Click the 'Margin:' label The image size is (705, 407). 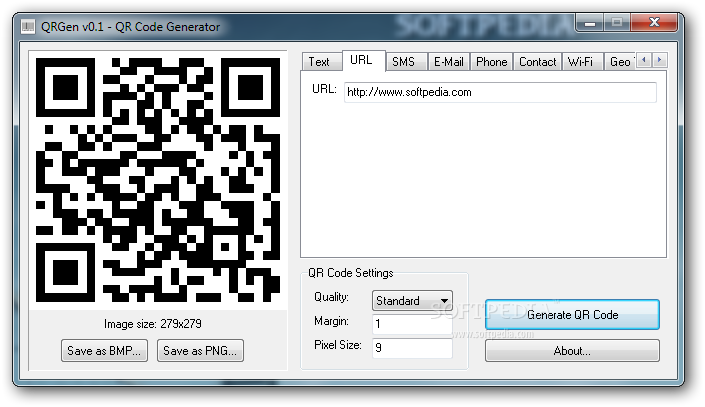pyautogui.click(x=331, y=321)
